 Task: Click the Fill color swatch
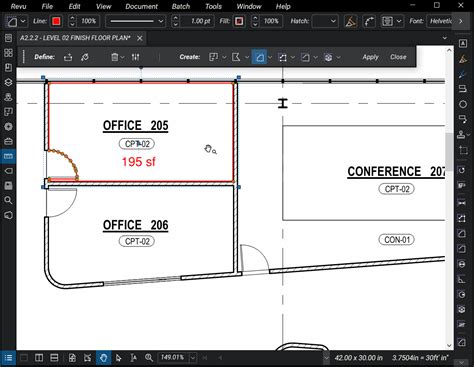click(x=239, y=21)
